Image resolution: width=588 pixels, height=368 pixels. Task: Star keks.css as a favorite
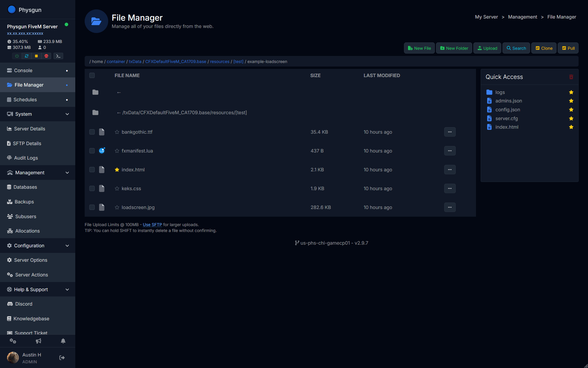117,188
